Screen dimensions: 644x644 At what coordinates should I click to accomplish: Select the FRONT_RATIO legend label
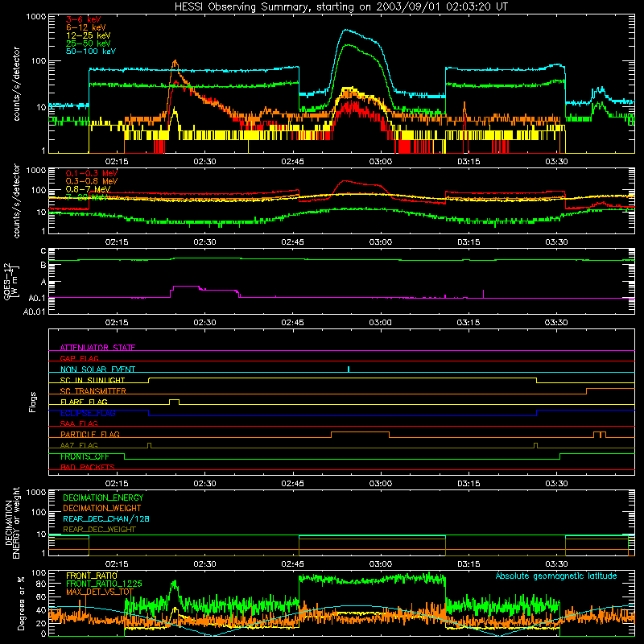coord(92,576)
